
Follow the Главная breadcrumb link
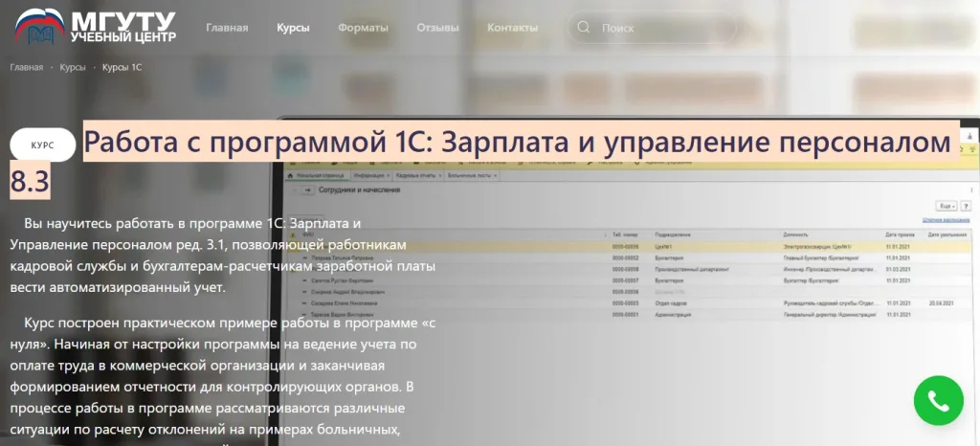coord(26,67)
